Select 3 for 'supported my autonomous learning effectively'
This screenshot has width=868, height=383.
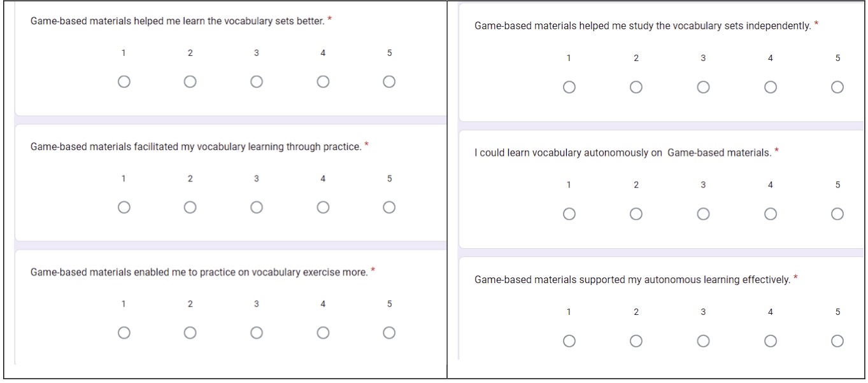703,341
